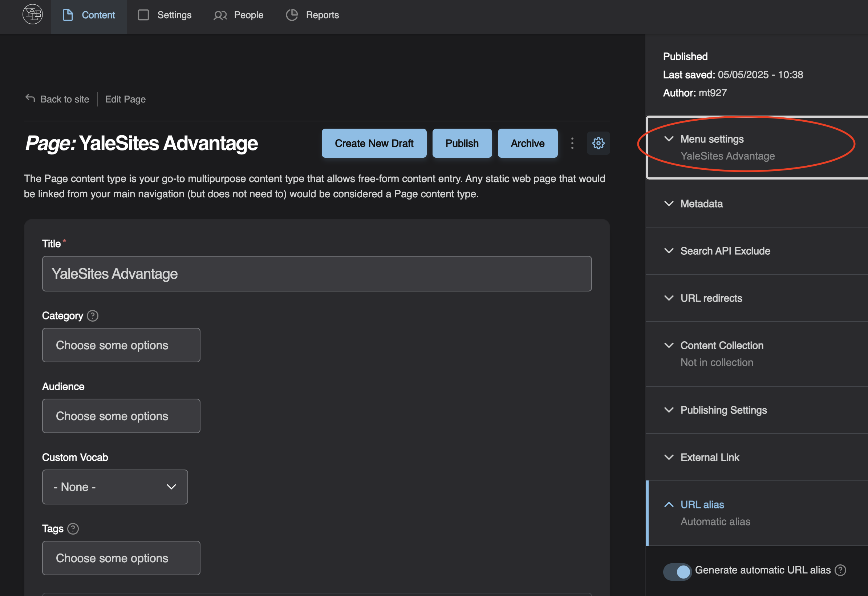Click the Yale site logo icon
Viewport: 868px width, 596px height.
pyautogui.click(x=32, y=15)
